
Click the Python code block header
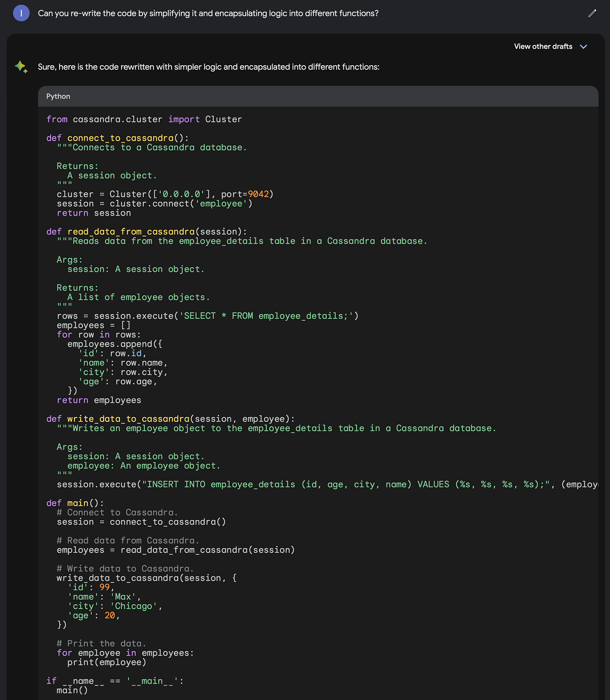318,96
